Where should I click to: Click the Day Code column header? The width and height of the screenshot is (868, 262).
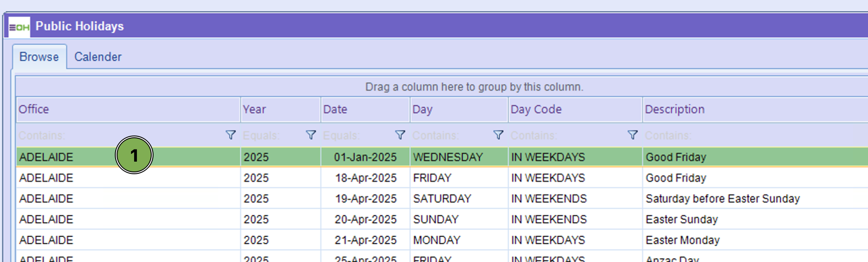coord(574,109)
